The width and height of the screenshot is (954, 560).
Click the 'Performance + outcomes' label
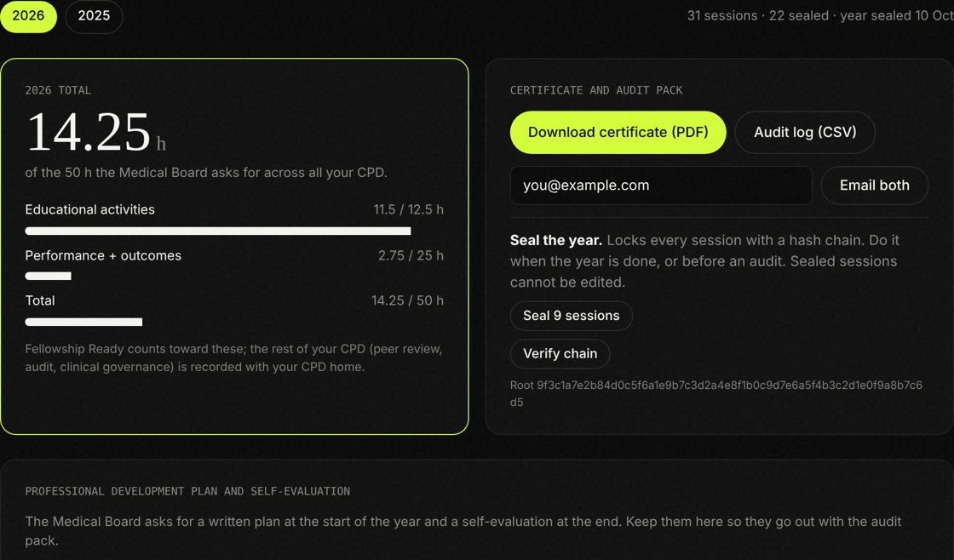point(103,255)
